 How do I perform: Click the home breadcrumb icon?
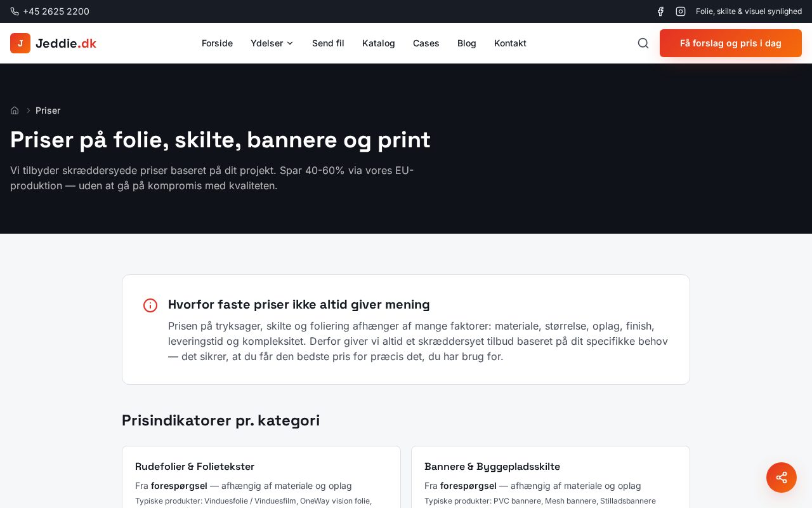click(15, 110)
